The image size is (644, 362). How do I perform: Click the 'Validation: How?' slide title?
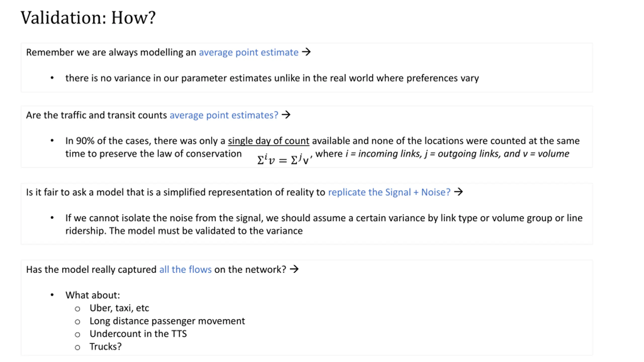88,18
